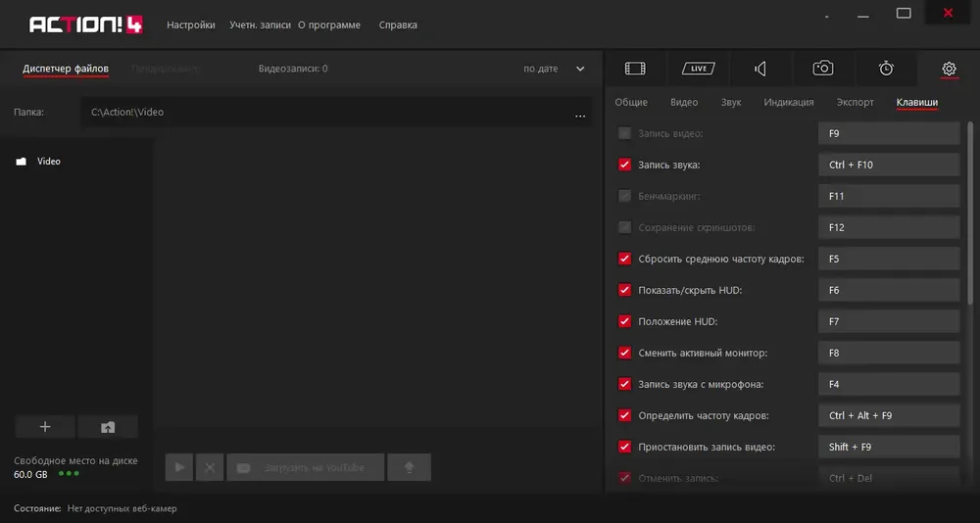This screenshot has height=523, width=980.
Task: Open the Справка menu
Action: click(398, 25)
